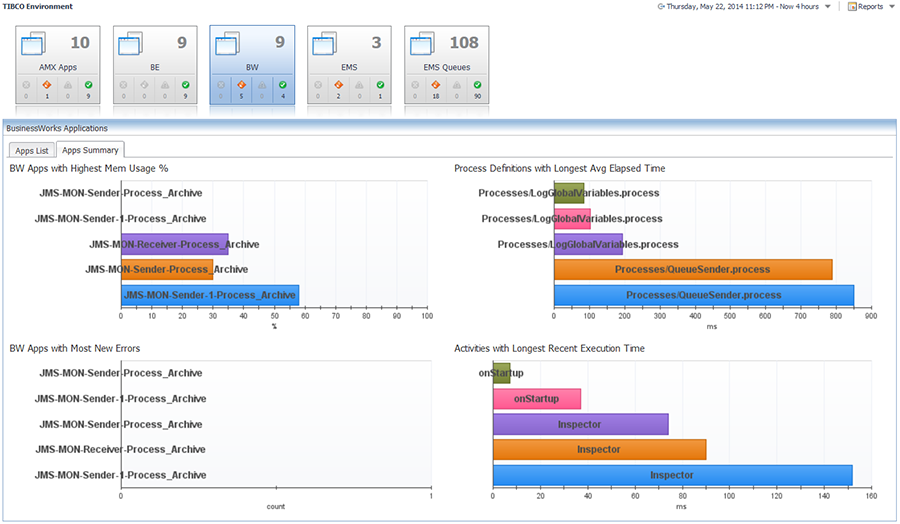
Task: Click AMX Apps normal green status icon
Action: pos(88,85)
